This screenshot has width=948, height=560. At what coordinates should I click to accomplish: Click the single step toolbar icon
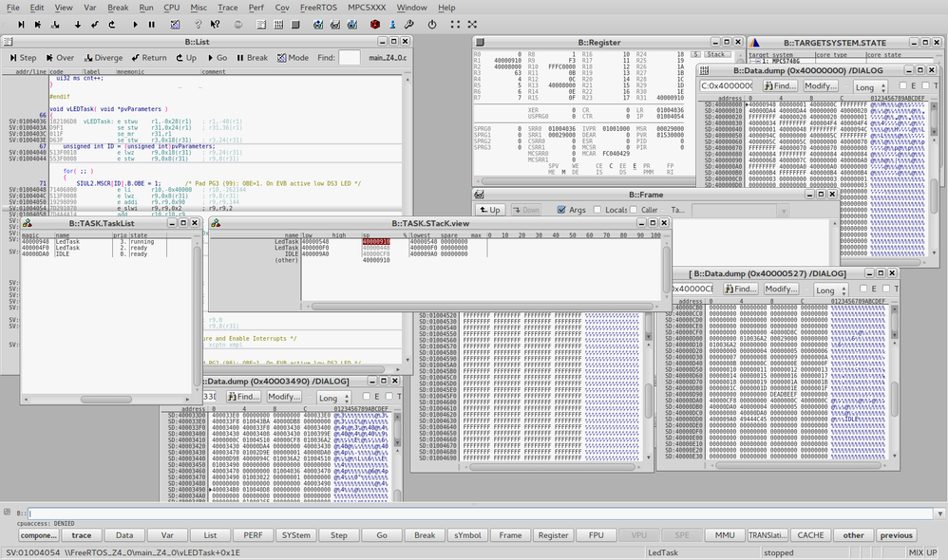tap(21, 24)
